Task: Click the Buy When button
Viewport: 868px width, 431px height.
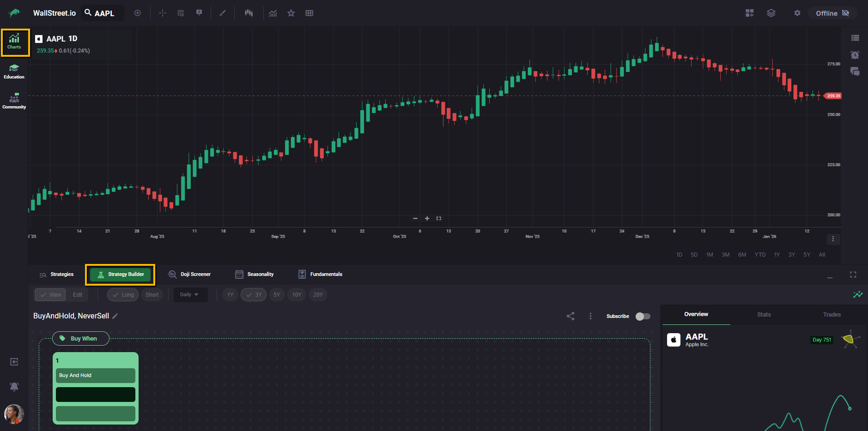Action: [81, 339]
